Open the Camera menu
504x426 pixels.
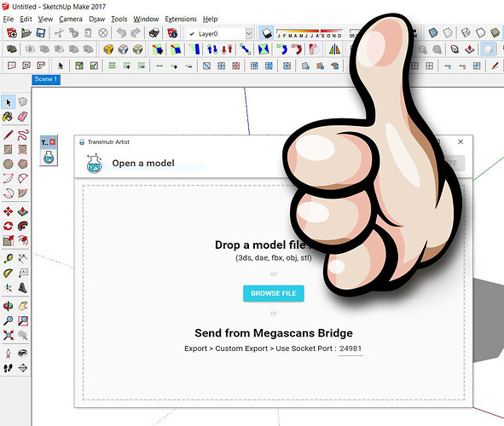(71, 20)
